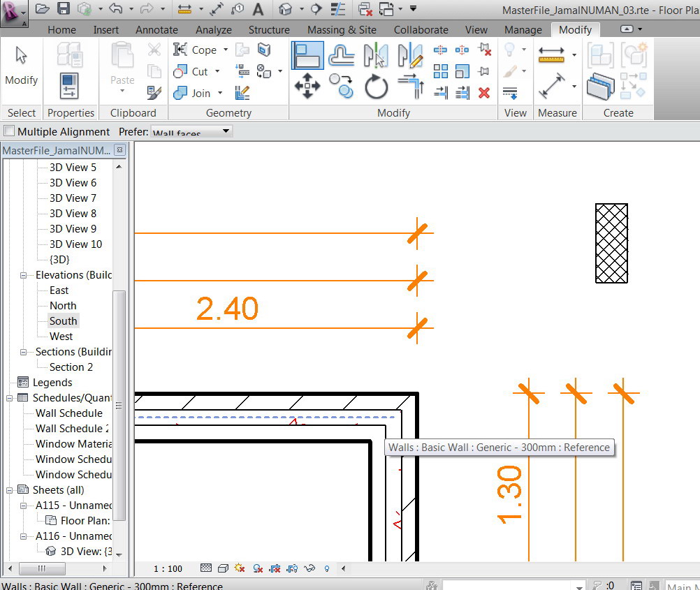This screenshot has height=590, width=700.
Task: Toggle Show Crop Region icon
Action: (x=293, y=568)
